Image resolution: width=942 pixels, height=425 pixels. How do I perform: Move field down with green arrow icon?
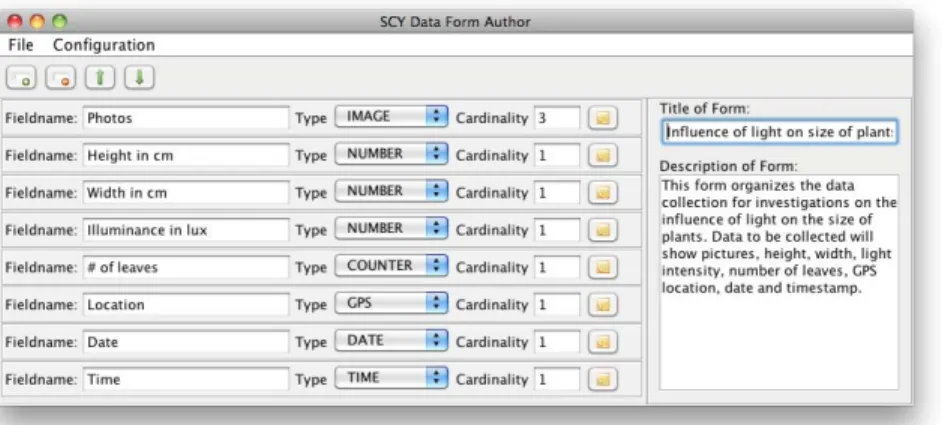click(x=139, y=78)
